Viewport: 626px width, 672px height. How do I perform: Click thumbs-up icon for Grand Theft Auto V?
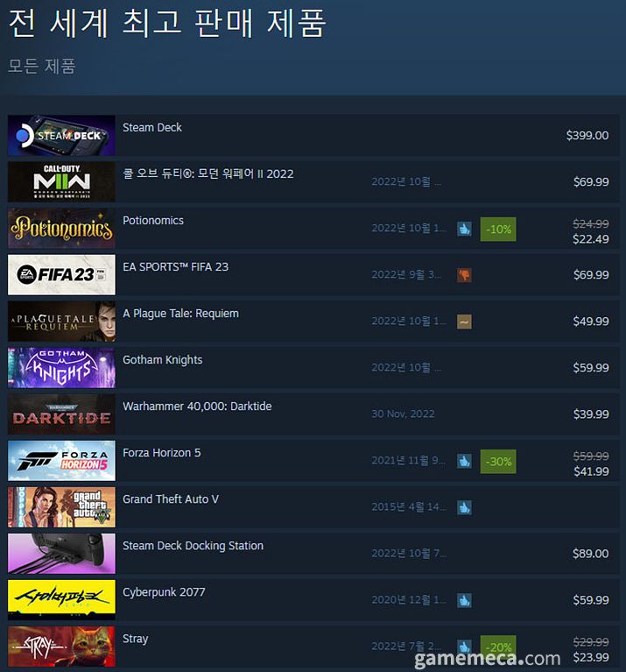point(464,507)
